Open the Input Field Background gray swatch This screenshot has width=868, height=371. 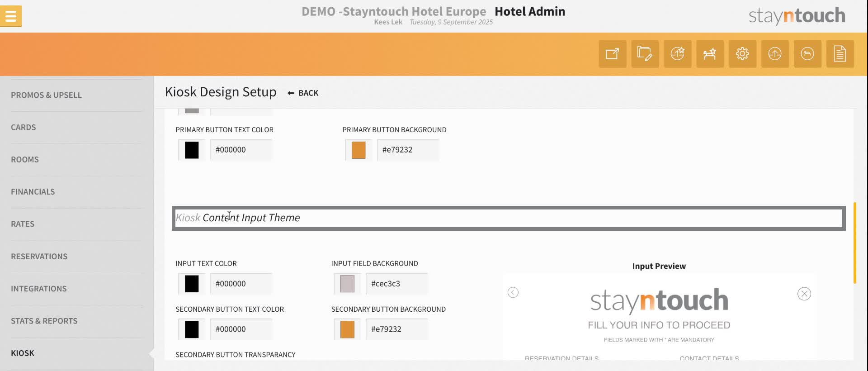tap(347, 284)
